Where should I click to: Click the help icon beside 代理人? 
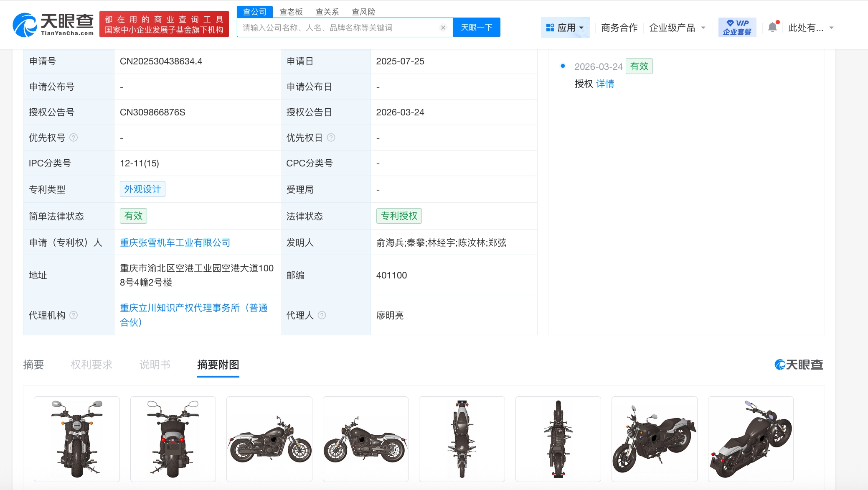(x=322, y=315)
